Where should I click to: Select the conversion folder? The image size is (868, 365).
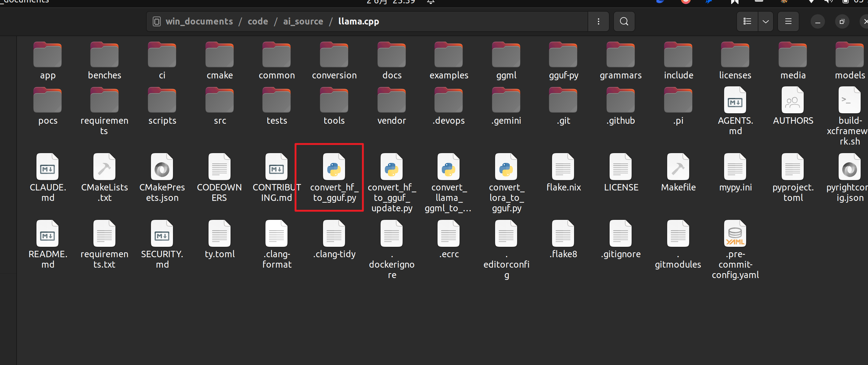[334, 61]
